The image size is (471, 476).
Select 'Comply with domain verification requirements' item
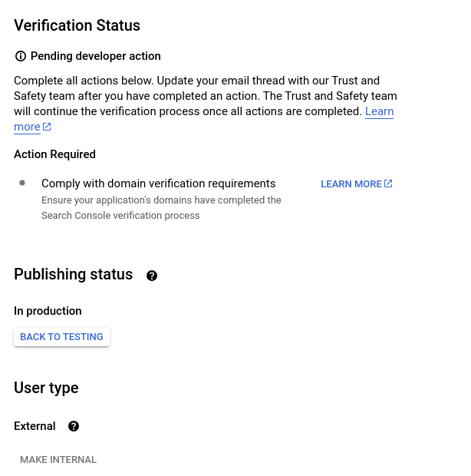(x=158, y=183)
